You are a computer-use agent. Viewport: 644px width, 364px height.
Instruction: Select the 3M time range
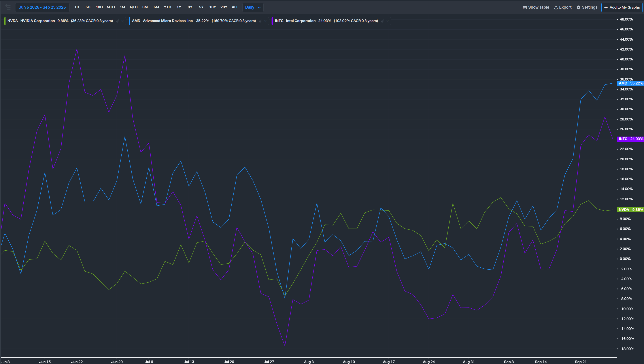point(145,7)
